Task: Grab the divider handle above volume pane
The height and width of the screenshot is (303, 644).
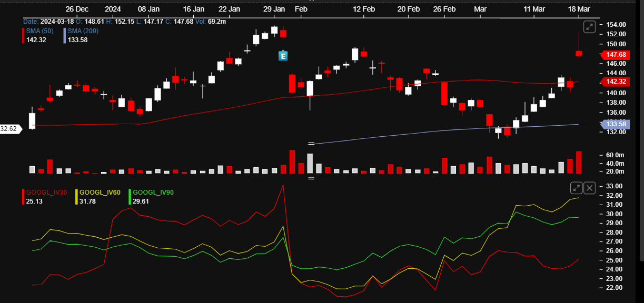Action: (x=311, y=144)
